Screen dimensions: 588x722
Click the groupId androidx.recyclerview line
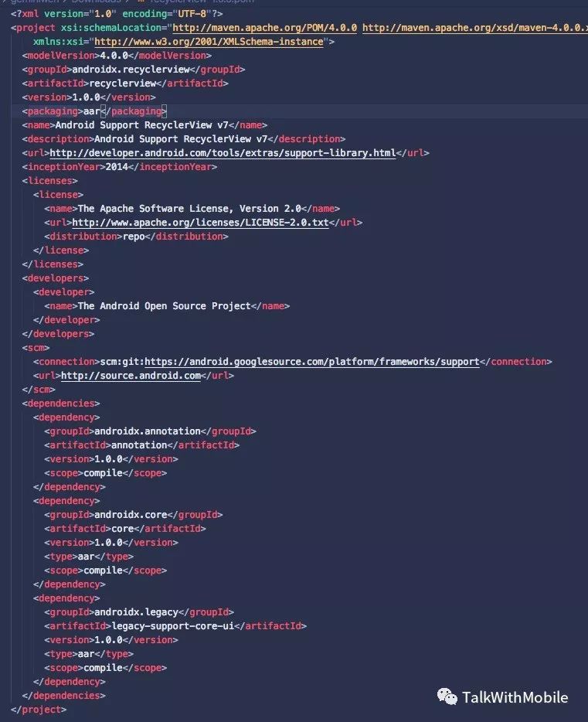coord(134,70)
